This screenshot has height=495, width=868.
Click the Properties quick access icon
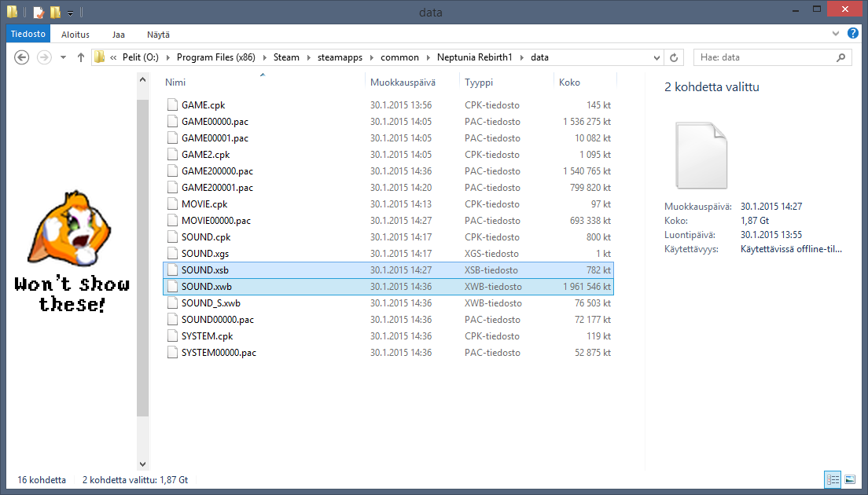pos(39,12)
